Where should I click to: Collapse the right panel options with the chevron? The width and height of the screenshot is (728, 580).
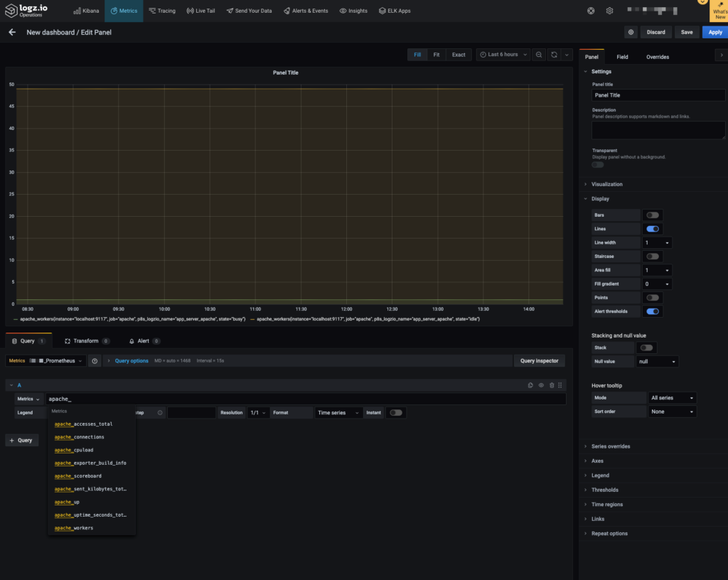point(721,55)
